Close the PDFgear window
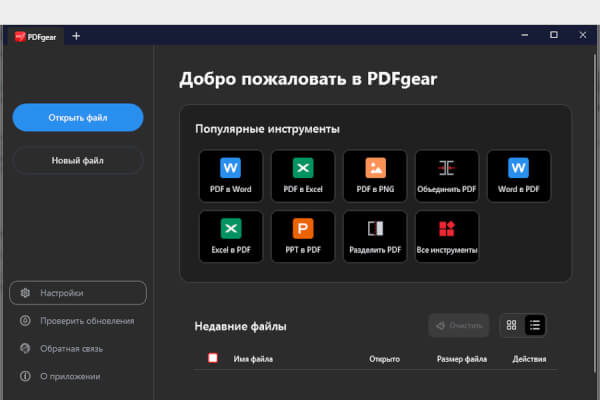 click(583, 35)
